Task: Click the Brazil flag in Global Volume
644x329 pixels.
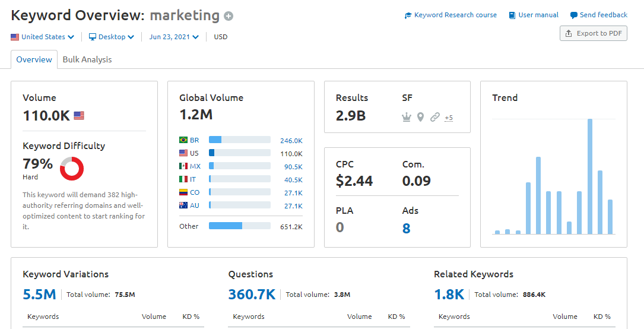Action: tap(183, 140)
